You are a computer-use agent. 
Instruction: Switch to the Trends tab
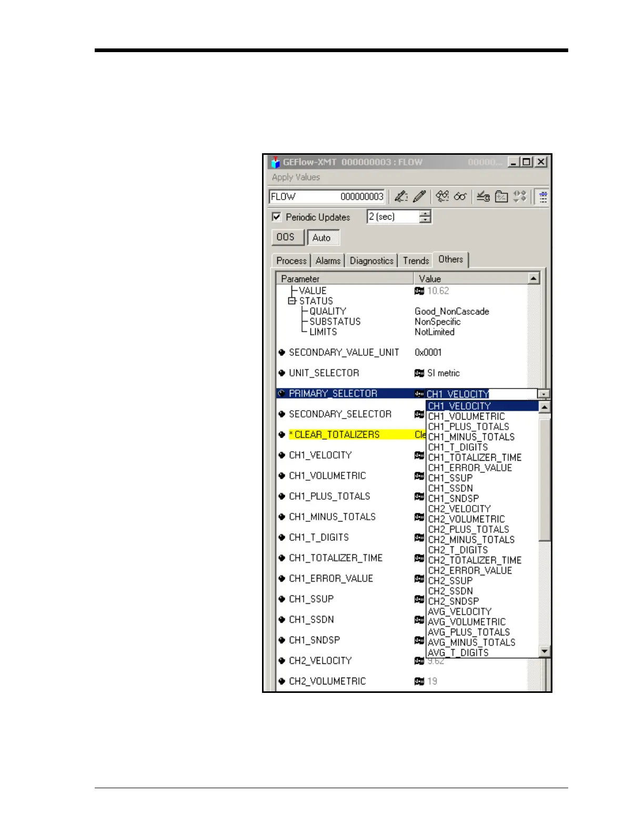click(x=416, y=261)
